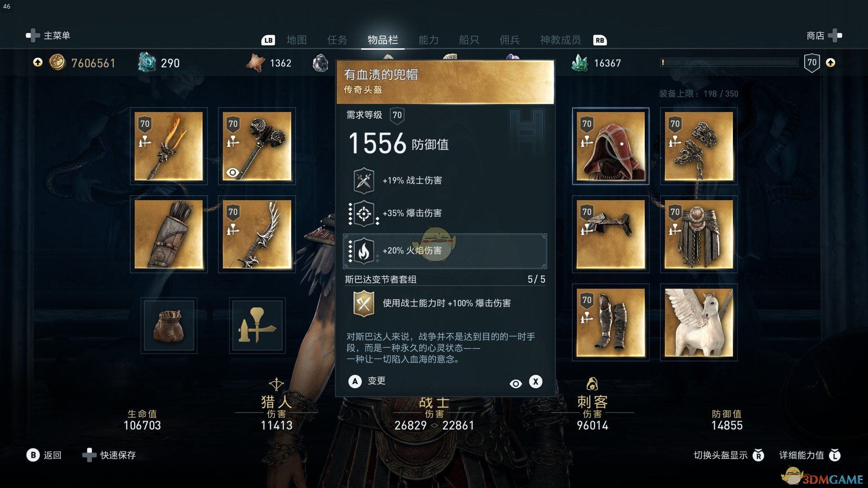The height and width of the screenshot is (488, 868).
Task: Toggle the eye visibility icon in tooltip
Action: 515,384
